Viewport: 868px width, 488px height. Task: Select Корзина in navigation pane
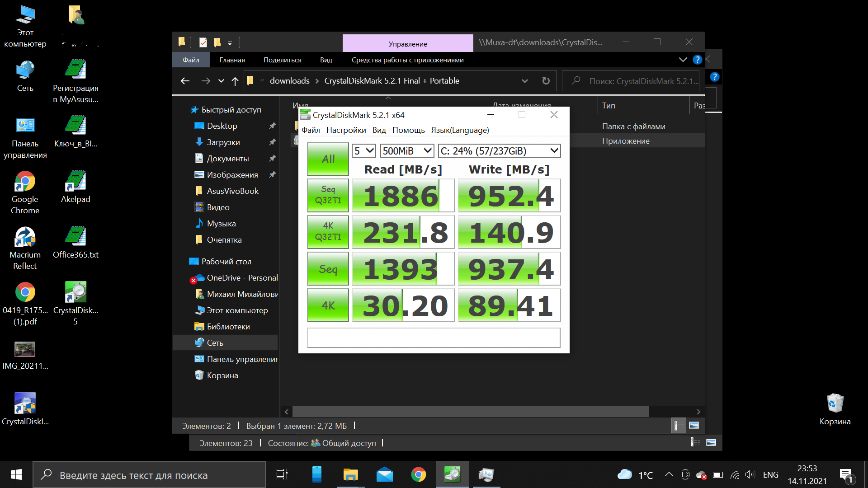pyautogui.click(x=222, y=375)
